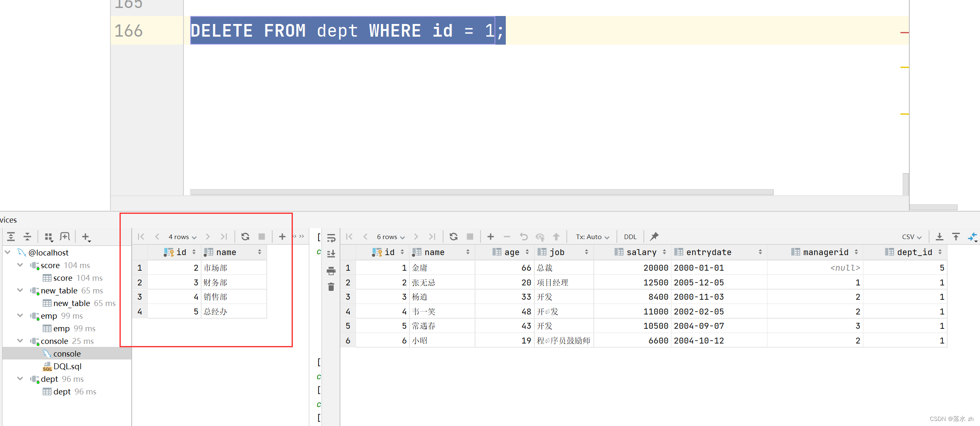Click Open in New Tab services icon

point(65,237)
